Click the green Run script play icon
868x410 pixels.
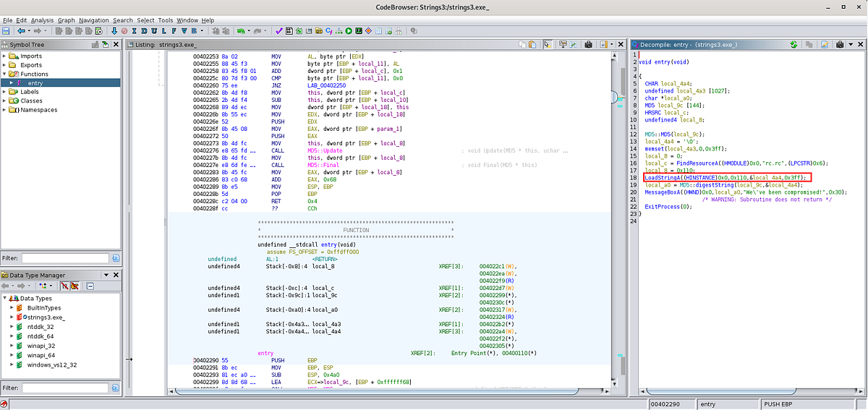click(349, 31)
